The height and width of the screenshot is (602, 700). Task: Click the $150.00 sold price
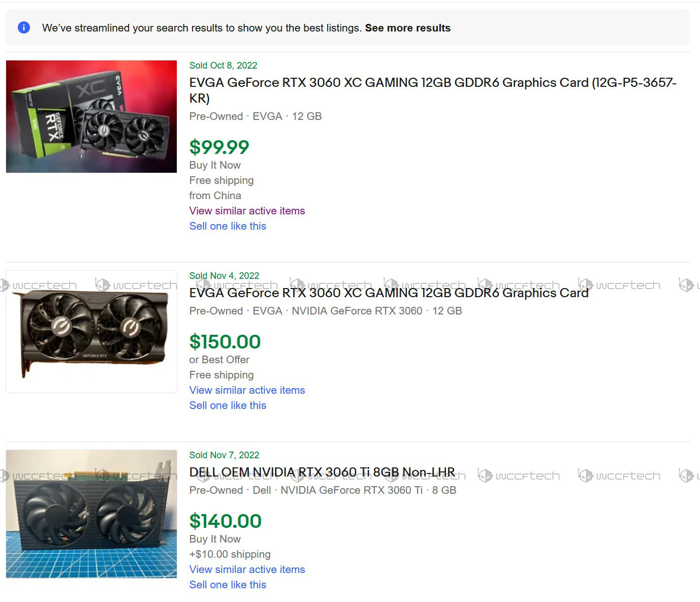pos(225,342)
